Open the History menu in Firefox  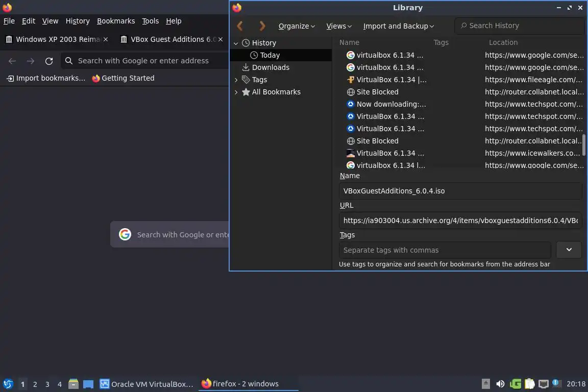coord(78,21)
